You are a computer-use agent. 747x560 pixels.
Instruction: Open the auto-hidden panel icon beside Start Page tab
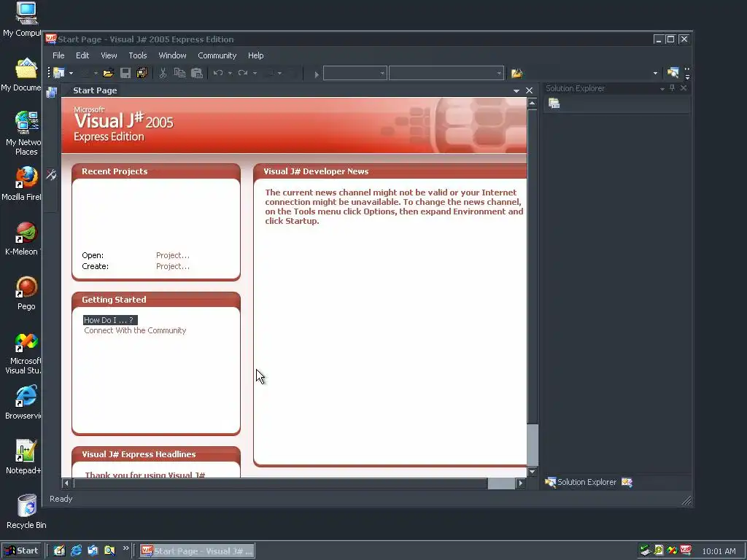click(x=52, y=93)
